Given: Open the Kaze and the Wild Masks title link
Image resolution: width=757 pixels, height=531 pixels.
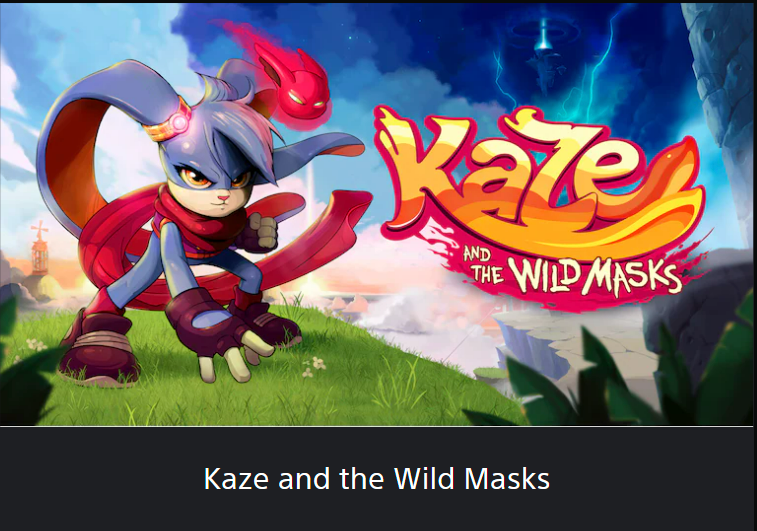Looking at the screenshot, I should click(x=377, y=478).
